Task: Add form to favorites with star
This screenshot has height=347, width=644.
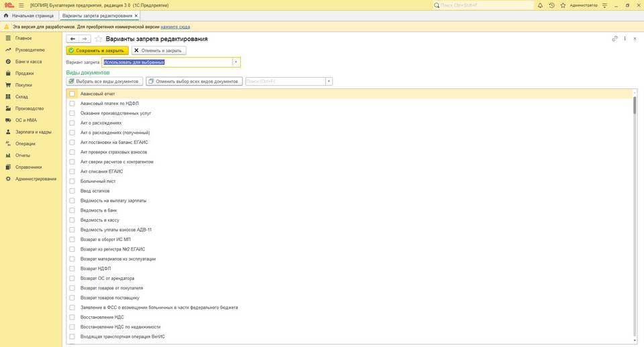Action: coord(98,39)
